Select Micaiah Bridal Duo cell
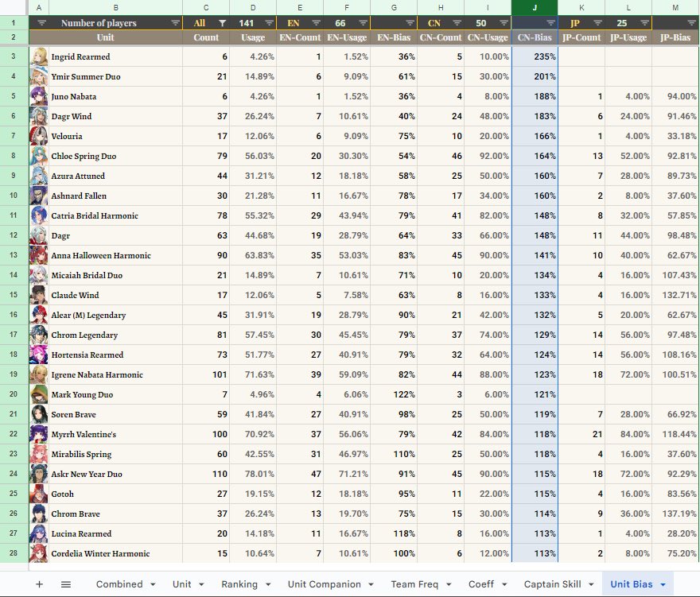 pyautogui.click(x=115, y=275)
